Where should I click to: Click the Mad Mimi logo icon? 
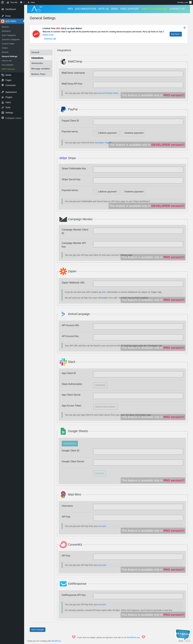63,494
